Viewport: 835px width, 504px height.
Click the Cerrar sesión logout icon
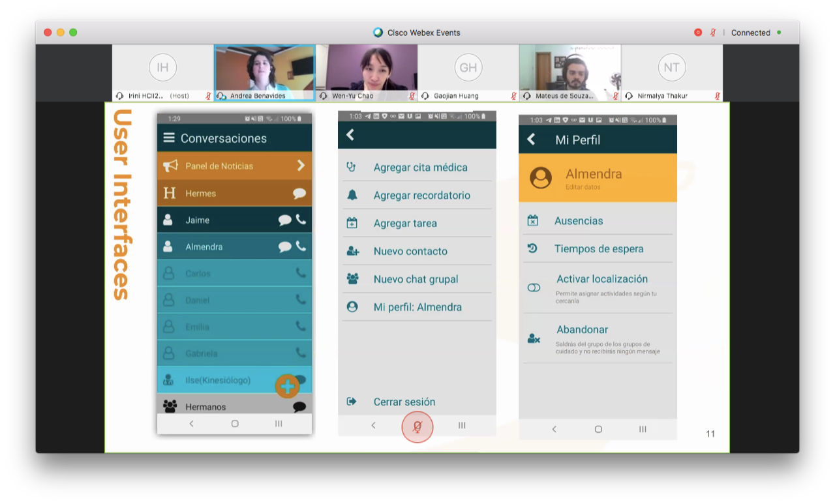(x=352, y=402)
